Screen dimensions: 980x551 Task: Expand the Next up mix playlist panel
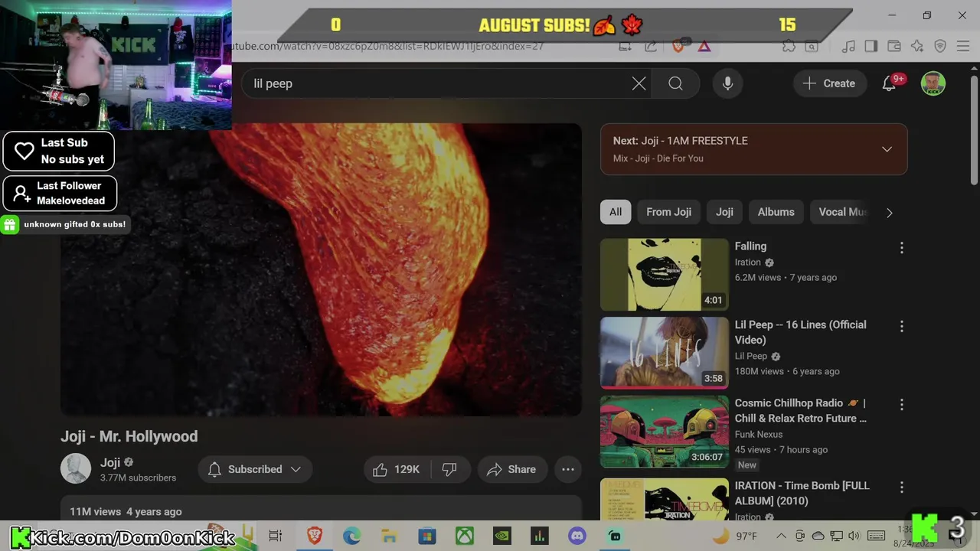tap(887, 149)
